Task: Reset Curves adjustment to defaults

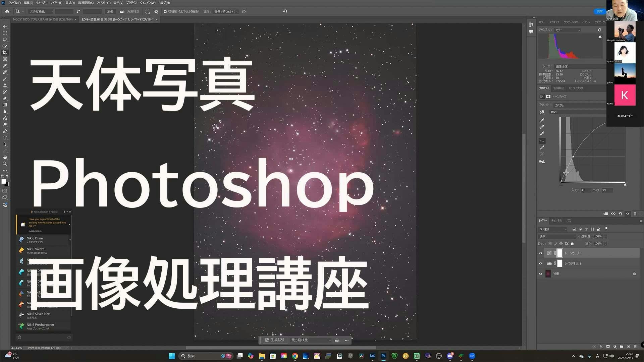Action: pyautogui.click(x=620, y=214)
